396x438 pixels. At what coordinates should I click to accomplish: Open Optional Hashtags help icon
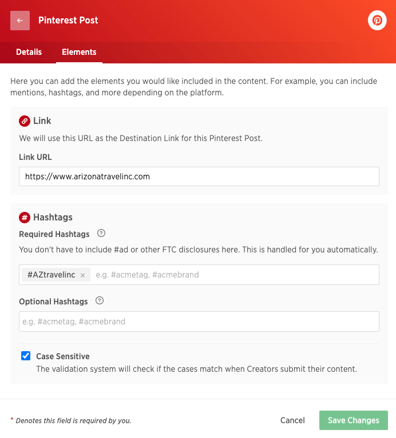coord(99,301)
